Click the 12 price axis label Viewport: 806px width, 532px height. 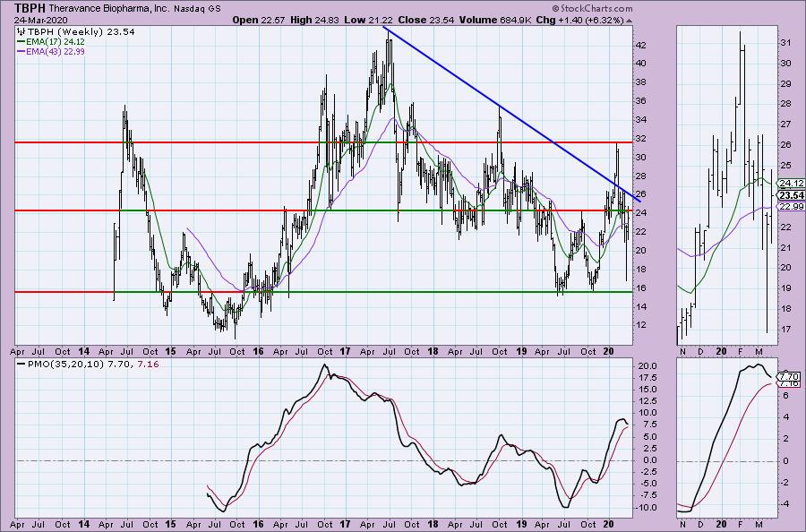[x=640, y=325]
